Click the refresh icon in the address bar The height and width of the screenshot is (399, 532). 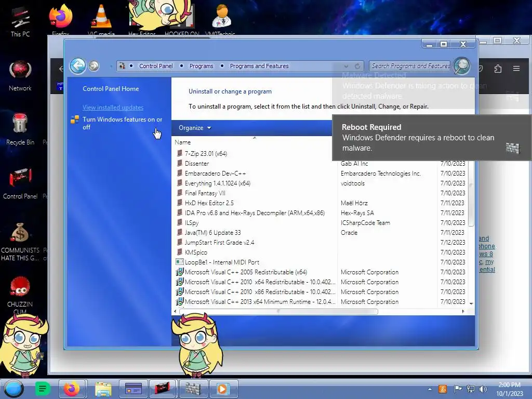357,66
